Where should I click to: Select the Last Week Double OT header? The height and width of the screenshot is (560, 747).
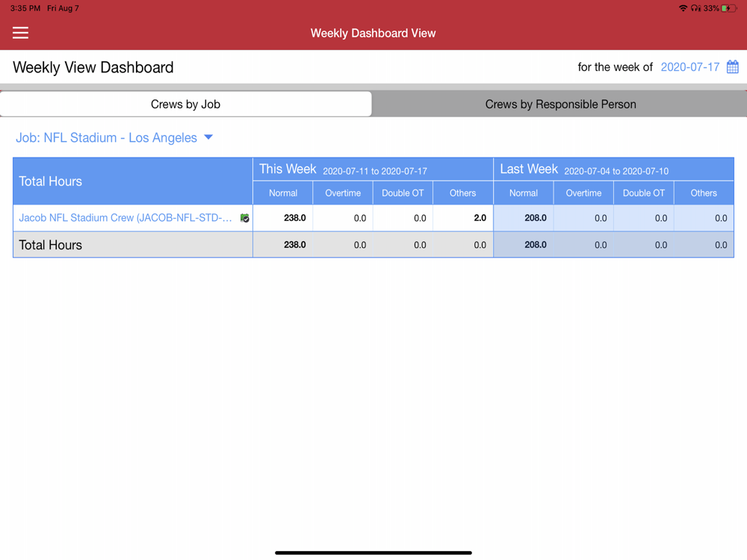644,193
